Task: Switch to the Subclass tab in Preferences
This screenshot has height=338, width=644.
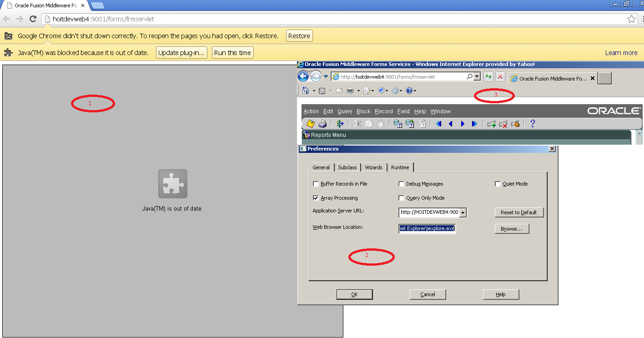Action: click(347, 167)
